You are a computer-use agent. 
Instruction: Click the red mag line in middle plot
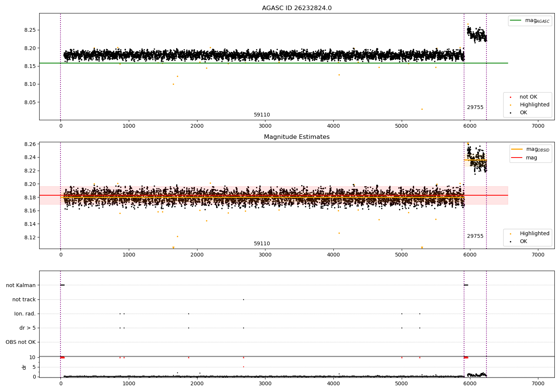coord(274,195)
